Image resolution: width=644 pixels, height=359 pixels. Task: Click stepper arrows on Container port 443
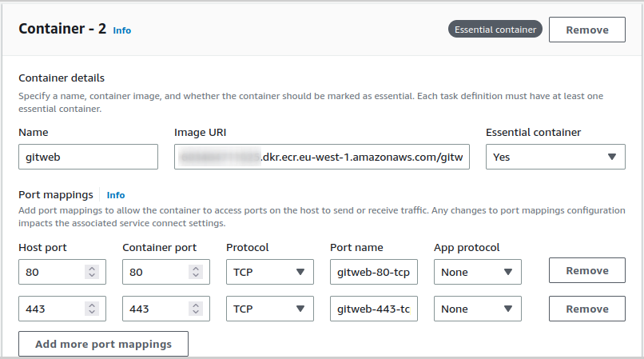[x=196, y=309]
